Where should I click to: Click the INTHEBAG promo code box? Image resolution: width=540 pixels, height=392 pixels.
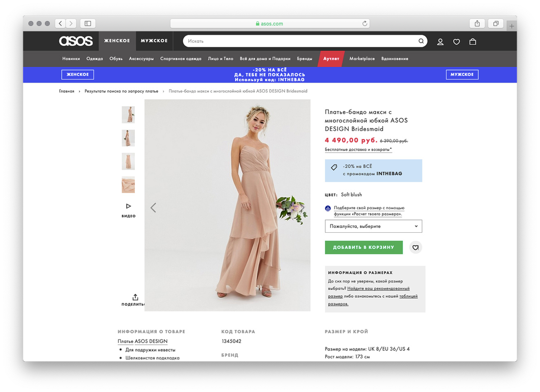[373, 171]
